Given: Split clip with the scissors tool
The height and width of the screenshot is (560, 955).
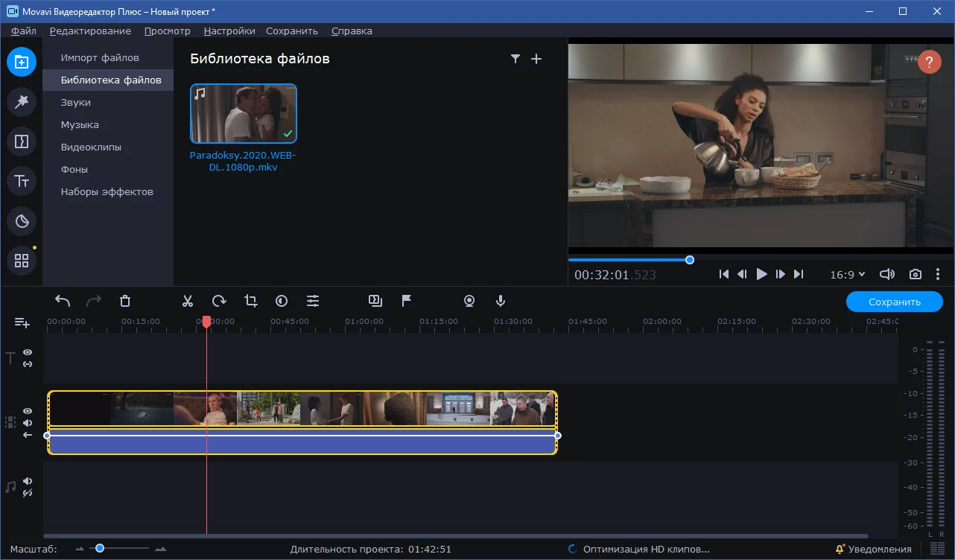Looking at the screenshot, I should click(x=188, y=301).
